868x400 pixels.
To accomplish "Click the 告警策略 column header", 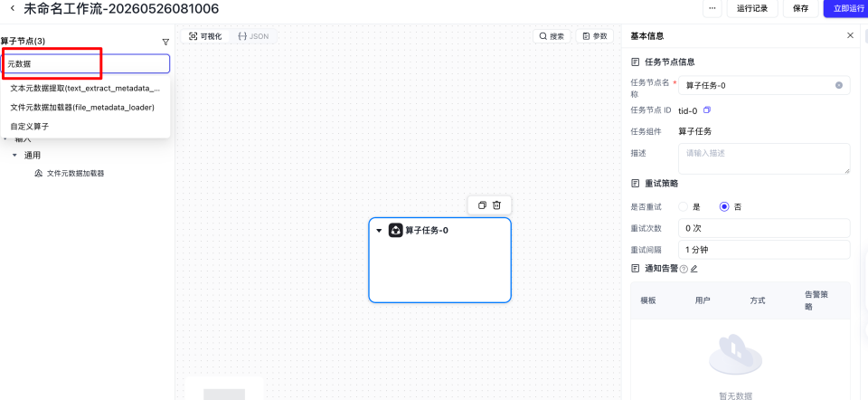I will click(816, 300).
